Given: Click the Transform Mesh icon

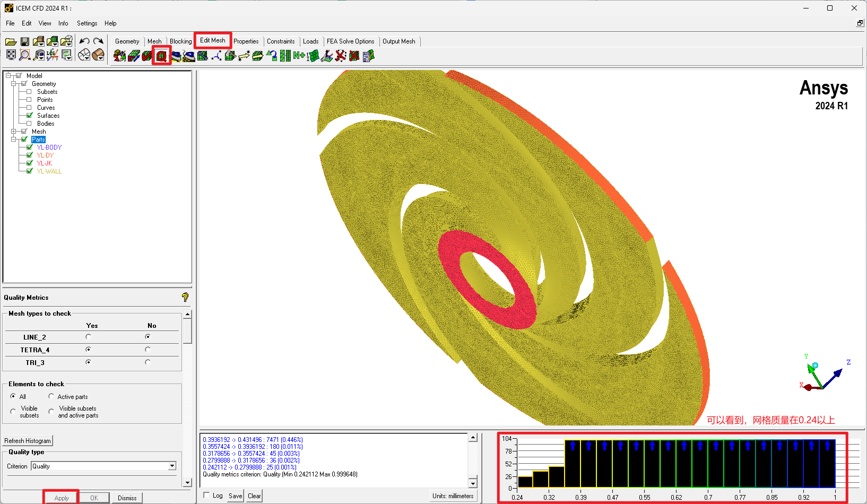Looking at the screenshot, I should (258, 56).
